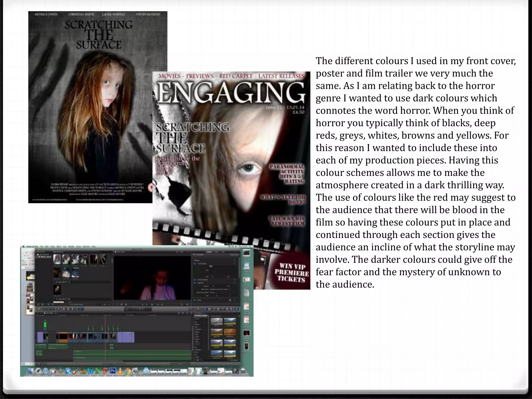Select purple title clip ending the timeline
Viewport: 532px width, 399px height.
click(x=126, y=337)
